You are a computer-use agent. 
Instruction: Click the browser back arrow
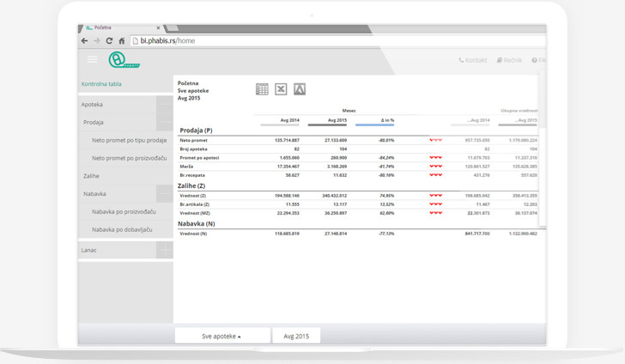[x=84, y=40]
